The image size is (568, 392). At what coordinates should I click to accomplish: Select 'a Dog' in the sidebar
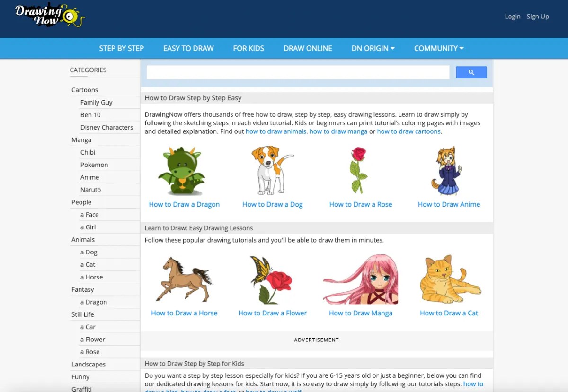coord(89,252)
